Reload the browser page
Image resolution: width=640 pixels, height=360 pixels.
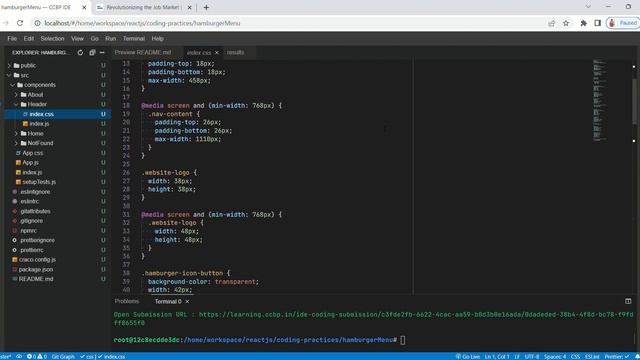20,23
